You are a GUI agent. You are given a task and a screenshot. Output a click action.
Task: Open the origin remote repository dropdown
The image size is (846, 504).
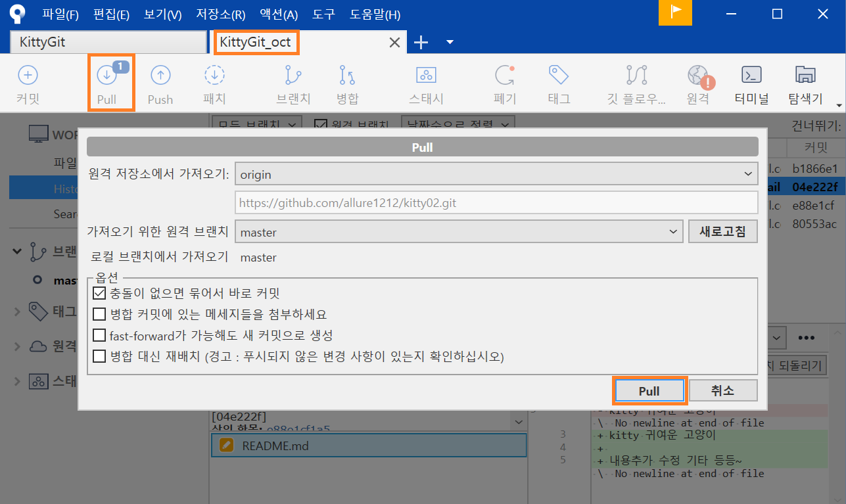click(496, 175)
